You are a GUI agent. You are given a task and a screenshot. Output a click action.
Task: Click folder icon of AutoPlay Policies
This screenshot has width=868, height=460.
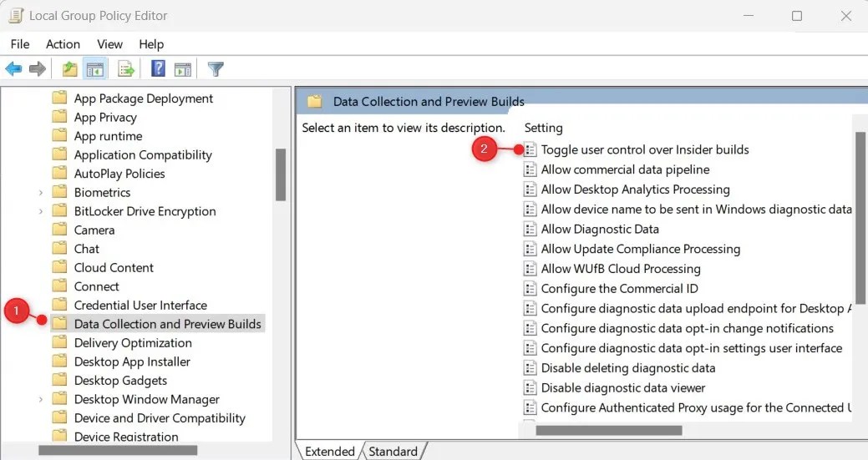59,174
